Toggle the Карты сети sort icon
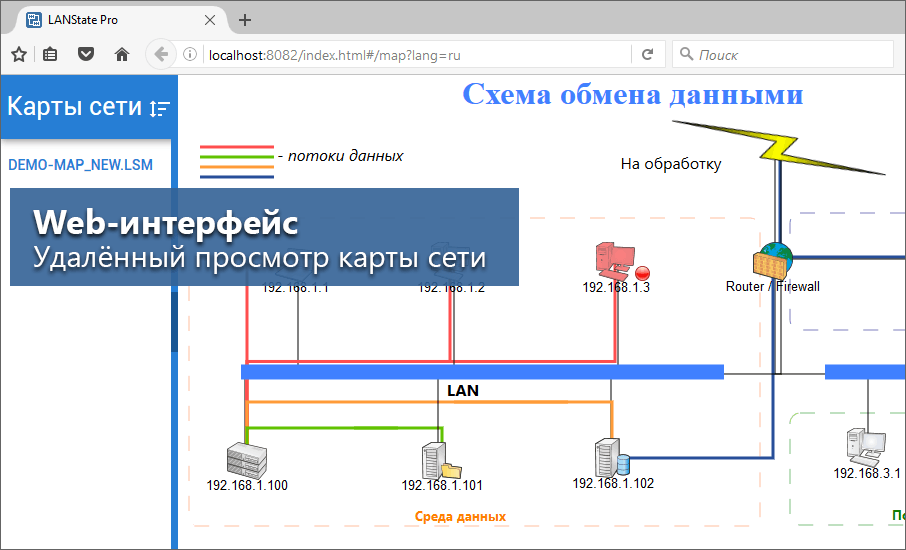Viewport: 906px width, 550px height. click(x=159, y=109)
